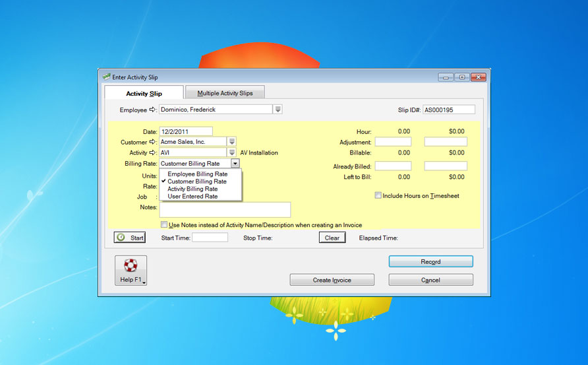Screen dimensions: 588x365
Task: Collapse the Billing Rate combo box arrow
Action: pyautogui.click(x=235, y=163)
